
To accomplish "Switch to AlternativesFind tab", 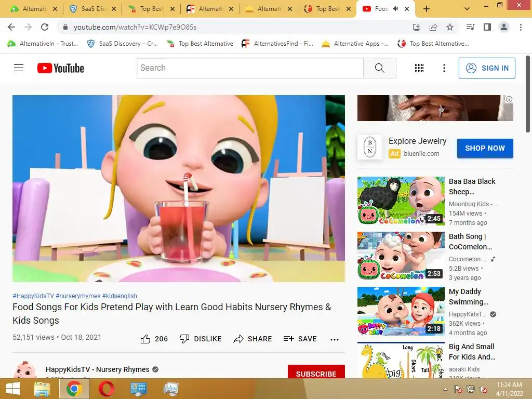I will [x=209, y=9].
